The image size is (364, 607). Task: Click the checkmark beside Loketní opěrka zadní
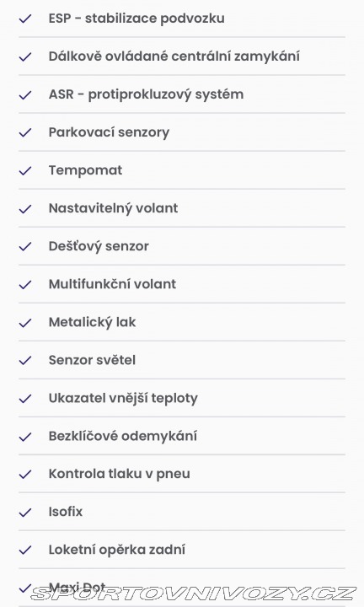25,550
